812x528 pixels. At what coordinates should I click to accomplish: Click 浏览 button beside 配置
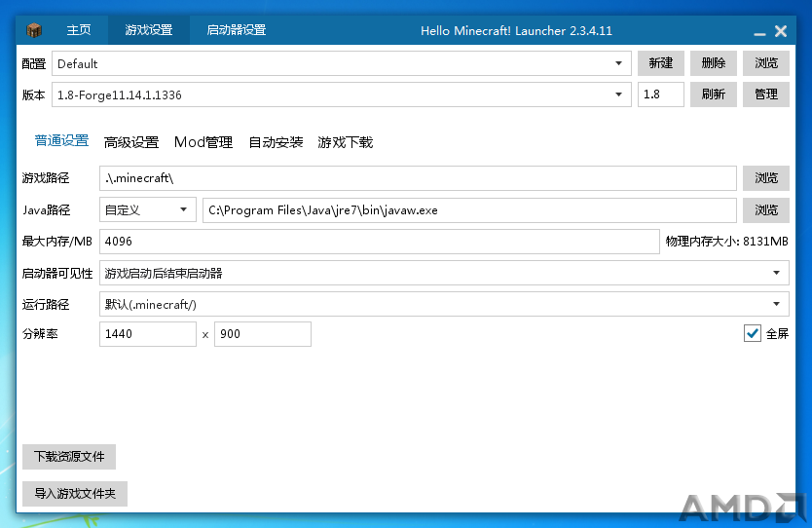[x=766, y=63]
